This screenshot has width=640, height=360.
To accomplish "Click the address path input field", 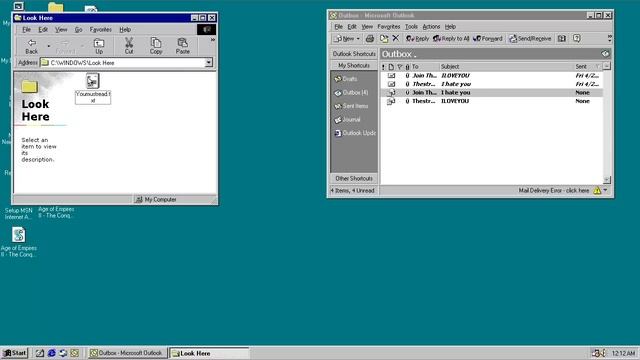I will click(x=122, y=63).
